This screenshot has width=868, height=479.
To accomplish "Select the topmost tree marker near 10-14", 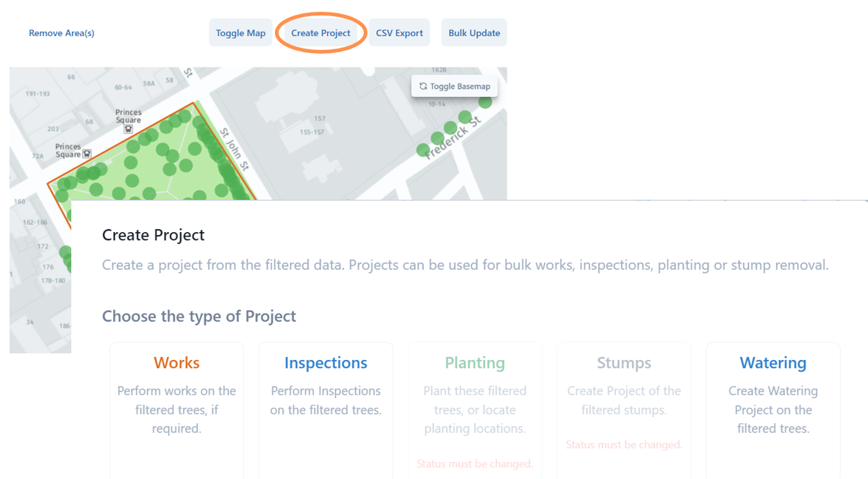I will click(486, 102).
